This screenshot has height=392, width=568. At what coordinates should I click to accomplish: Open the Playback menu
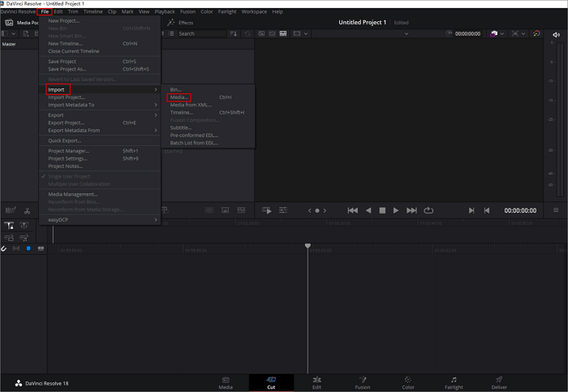pos(165,11)
